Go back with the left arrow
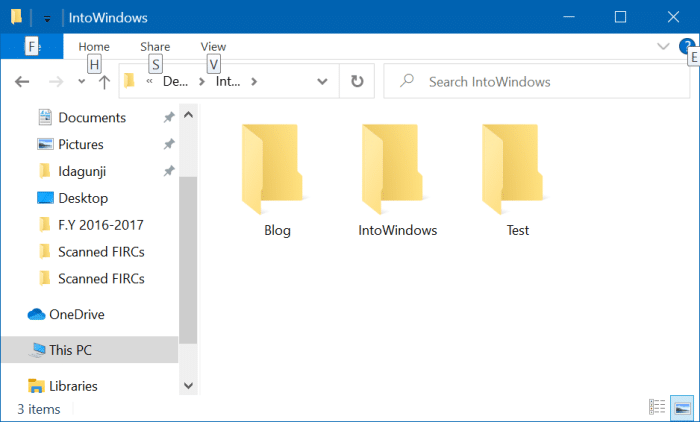Image resolution: width=700 pixels, height=422 pixels. click(x=22, y=82)
